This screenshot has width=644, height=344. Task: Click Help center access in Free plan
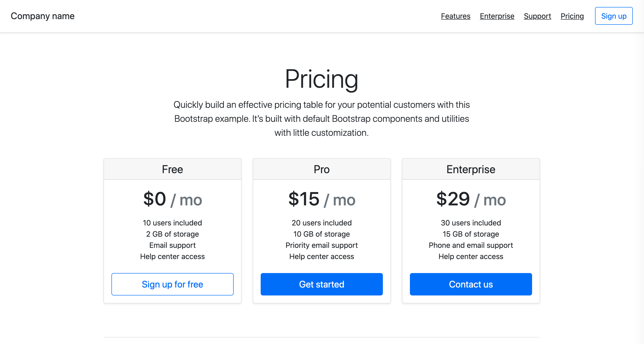point(172,256)
